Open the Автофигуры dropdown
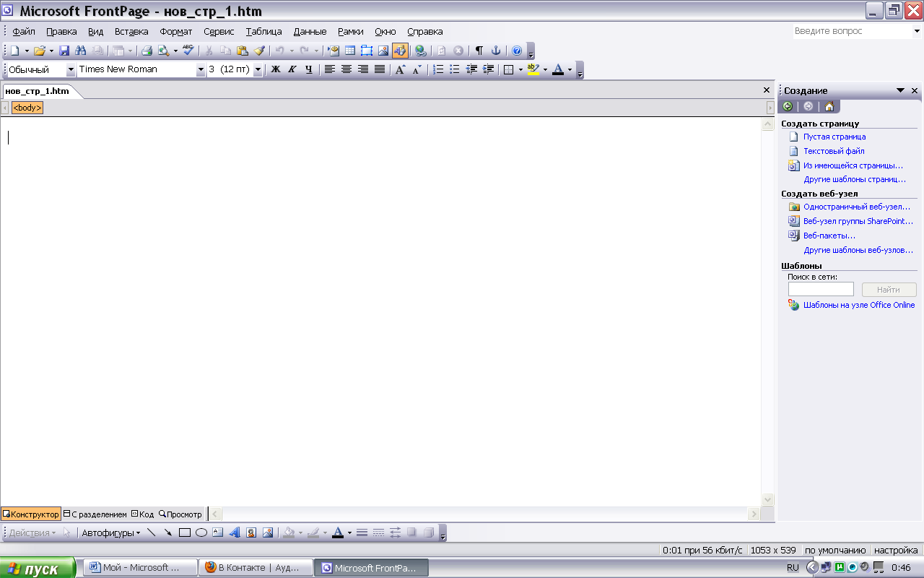 pyautogui.click(x=110, y=532)
